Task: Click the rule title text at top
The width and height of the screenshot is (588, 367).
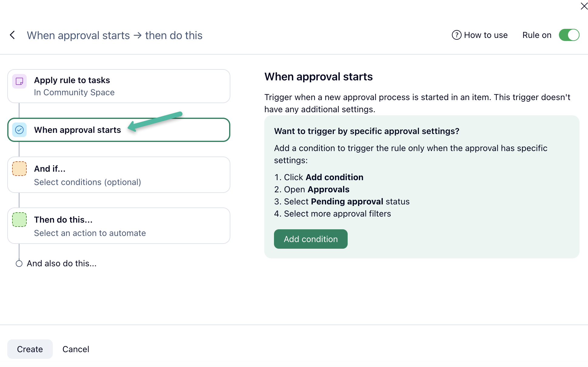Action: (115, 35)
